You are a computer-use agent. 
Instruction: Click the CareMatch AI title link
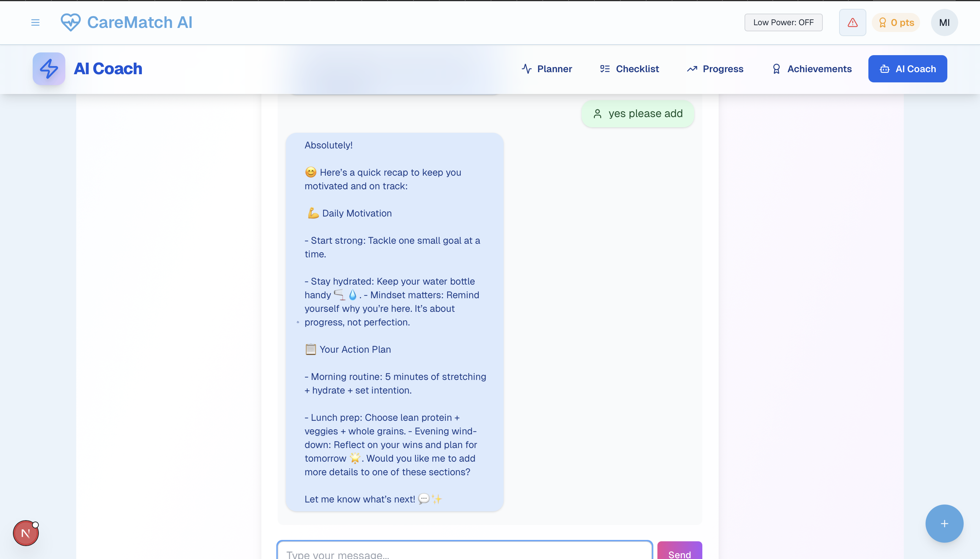click(140, 22)
